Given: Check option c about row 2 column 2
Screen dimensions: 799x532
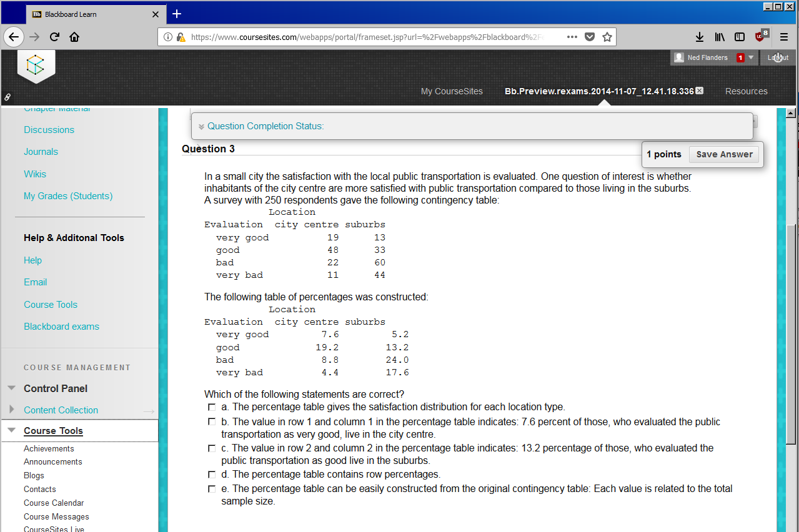Looking at the screenshot, I should (212, 448).
